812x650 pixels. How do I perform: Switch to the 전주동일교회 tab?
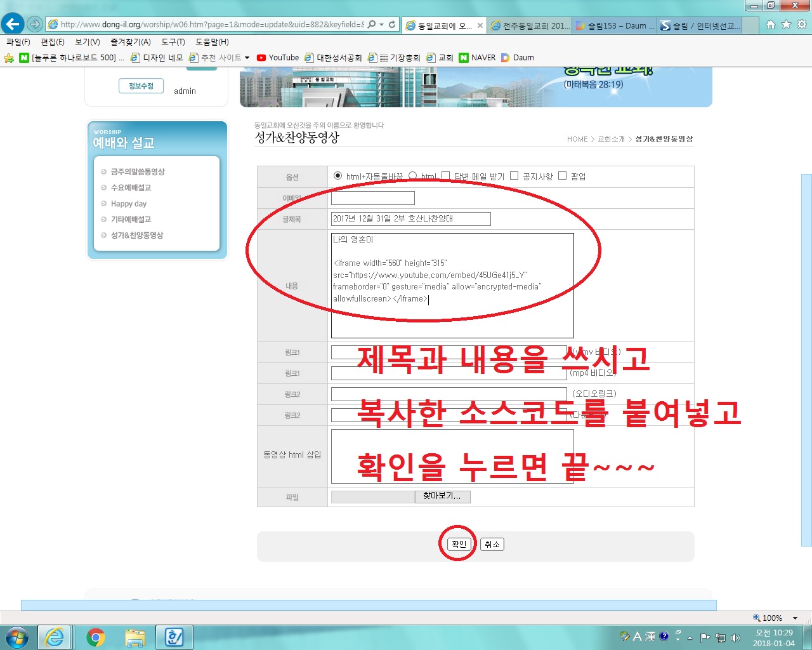click(x=530, y=26)
